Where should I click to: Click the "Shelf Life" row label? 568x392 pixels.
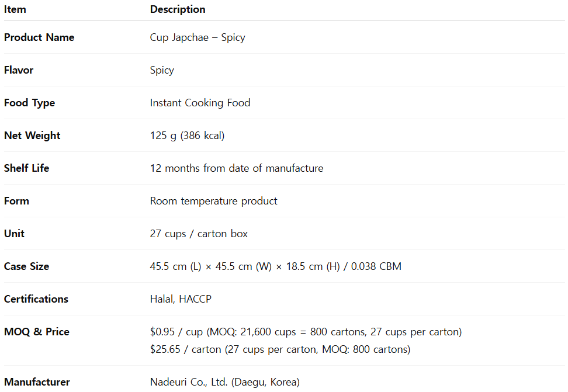click(x=27, y=168)
